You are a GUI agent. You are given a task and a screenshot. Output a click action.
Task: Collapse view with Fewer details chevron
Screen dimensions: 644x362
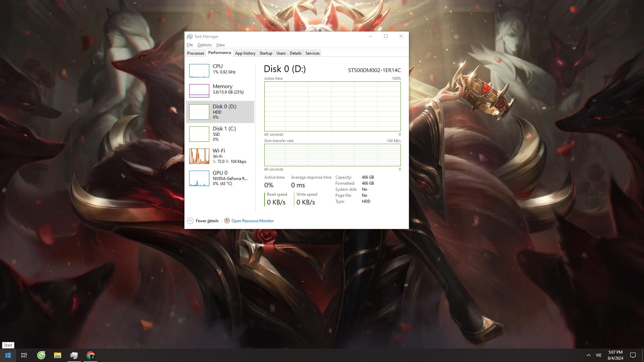pos(190,221)
